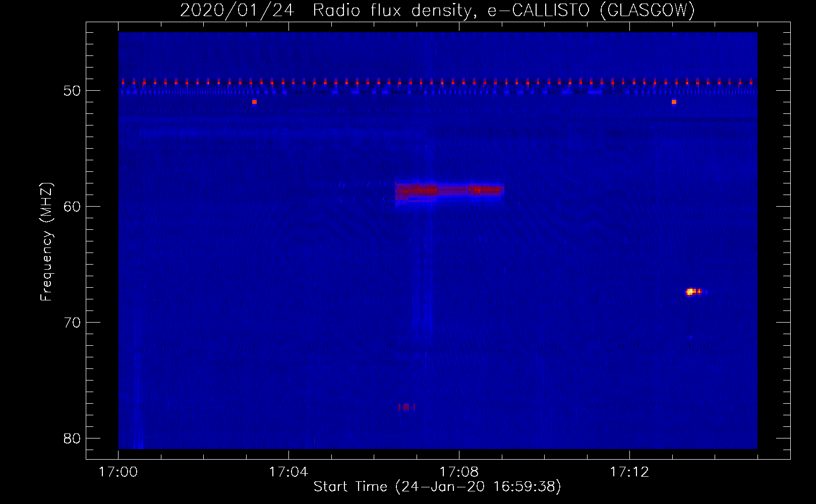816x504 pixels.
Task: Click the '70' frequency tick label
Action: tap(72, 323)
